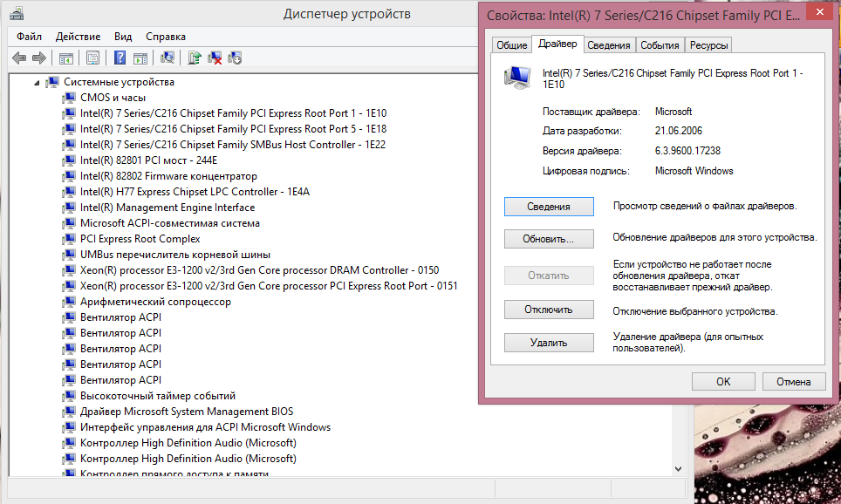Viewport: 841px width, 504px height.
Task: Toggle the console tree pane icon
Action: click(66, 58)
